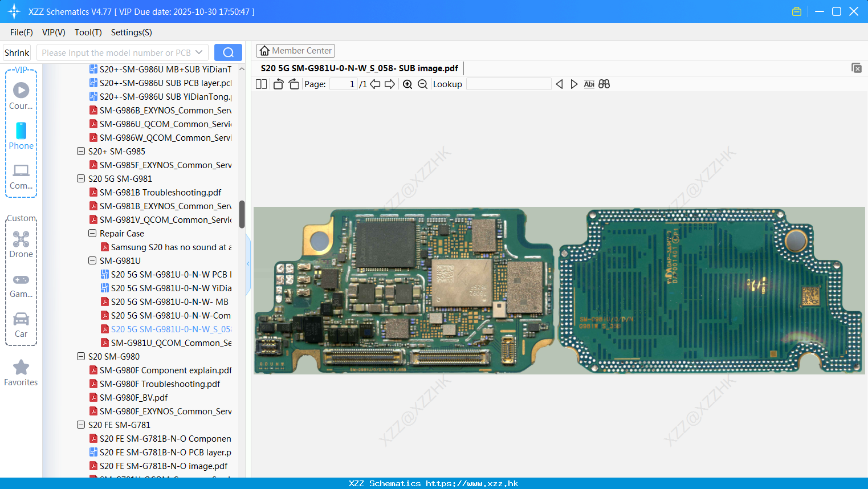Viewport: 868px width, 489px height.
Task: Open the Tool(T) menu
Action: [88, 32]
